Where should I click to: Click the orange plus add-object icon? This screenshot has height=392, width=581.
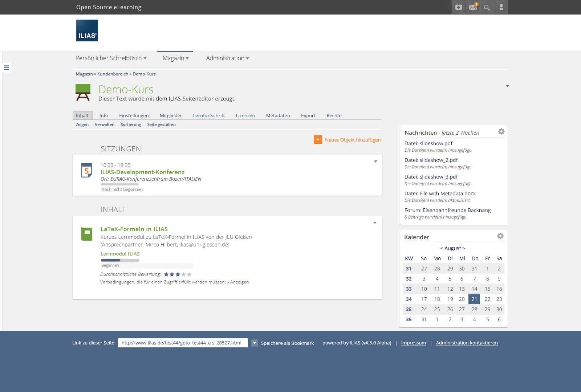click(318, 140)
